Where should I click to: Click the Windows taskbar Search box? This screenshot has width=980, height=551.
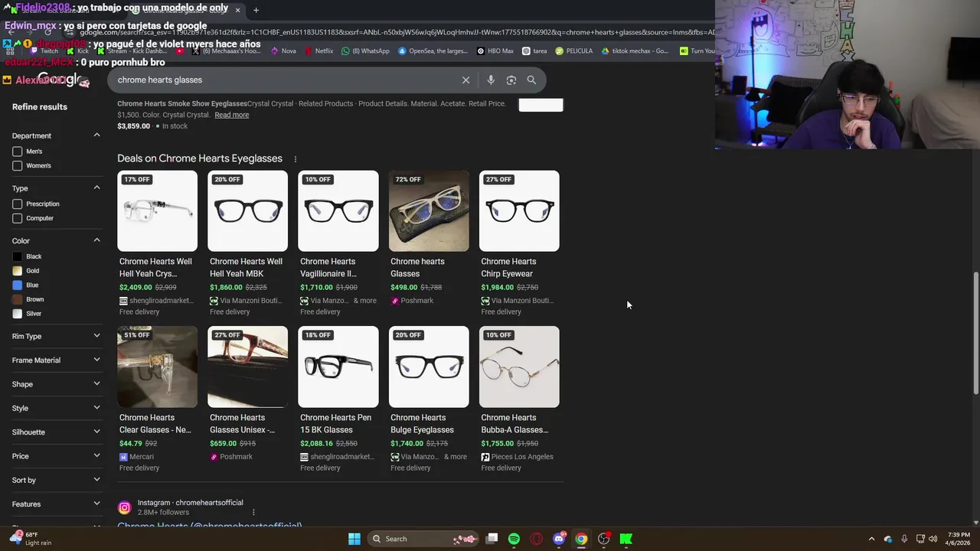coord(423,539)
